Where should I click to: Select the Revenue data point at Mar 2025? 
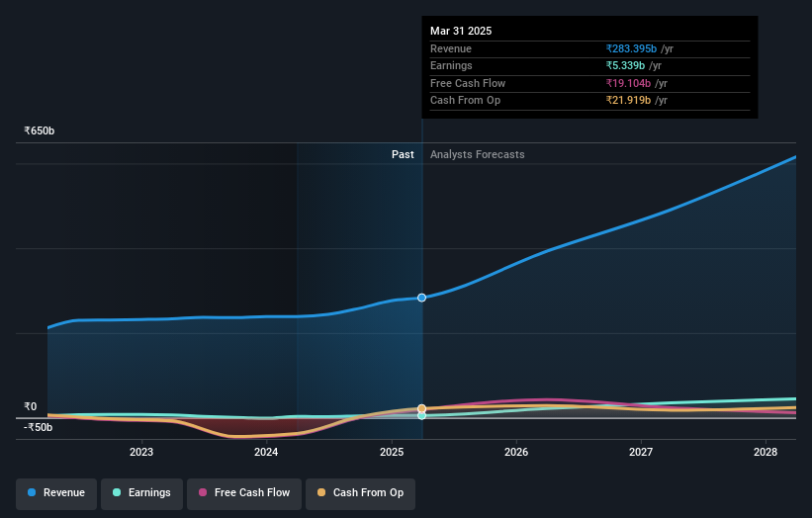click(x=421, y=298)
